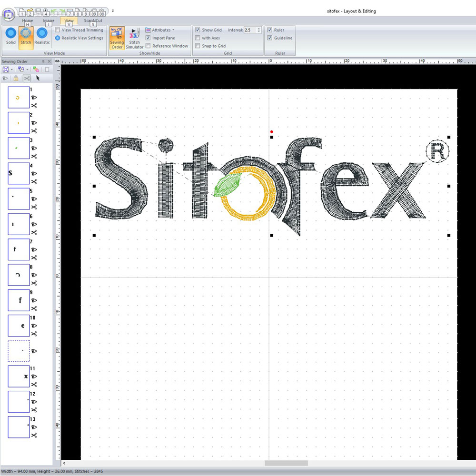Screen dimensions: 476x476
Task: Click the grid Interval input field
Action: pyautogui.click(x=250, y=30)
